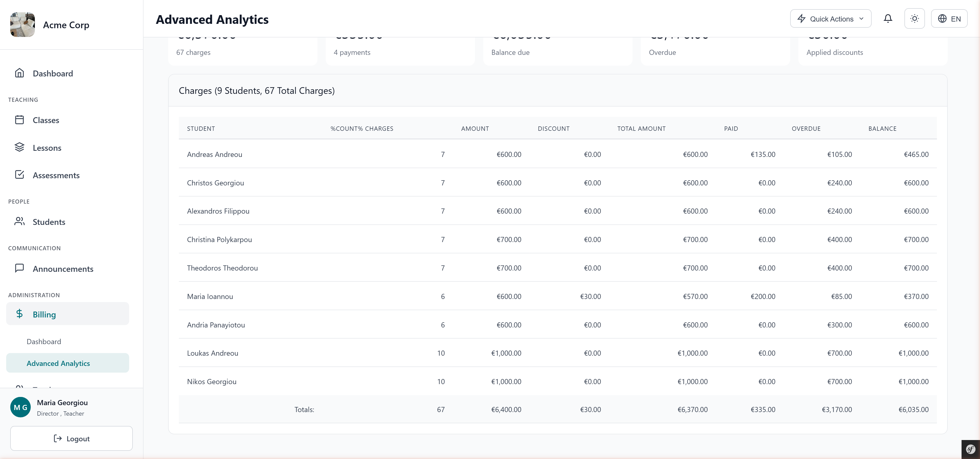Click the Balance due summary card
This screenshot has width=980, height=459.
[558, 51]
